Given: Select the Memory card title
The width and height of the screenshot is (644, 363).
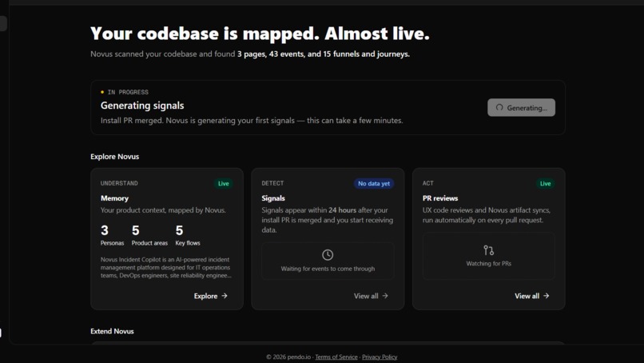Looking at the screenshot, I should pos(114,198).
